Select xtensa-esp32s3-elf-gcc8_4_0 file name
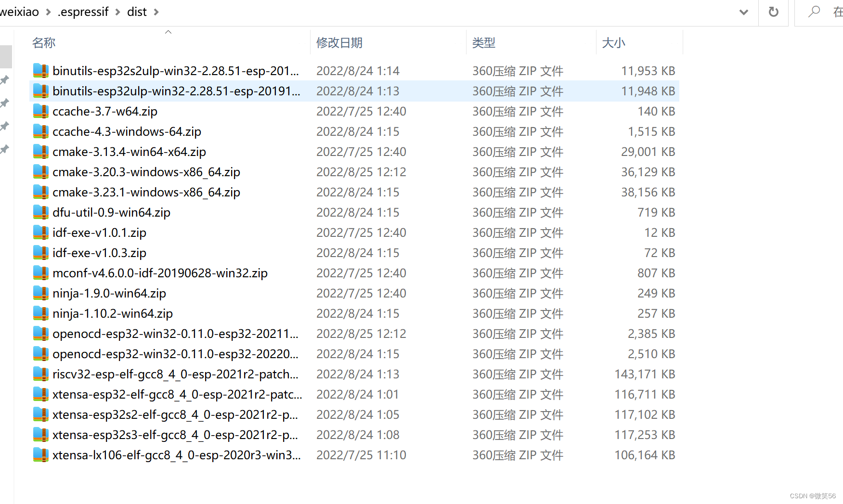Image resolution: width=843 pixels, height=504 pixels. [175, 435]
